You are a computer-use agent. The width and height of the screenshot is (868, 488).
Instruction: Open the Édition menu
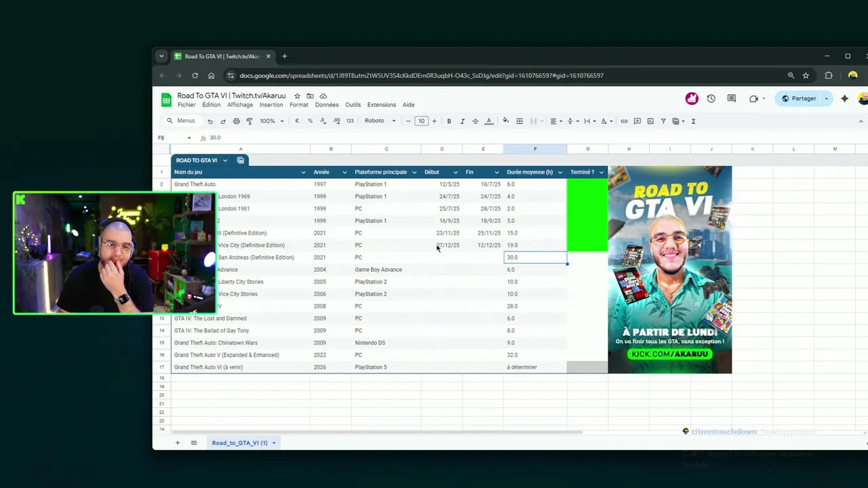pos(212,105)
